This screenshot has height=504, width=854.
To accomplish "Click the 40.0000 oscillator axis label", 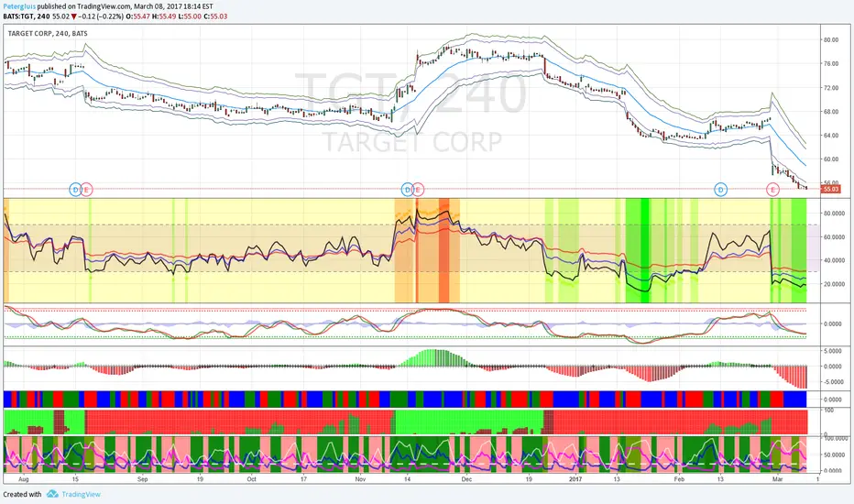I will 833,260.
